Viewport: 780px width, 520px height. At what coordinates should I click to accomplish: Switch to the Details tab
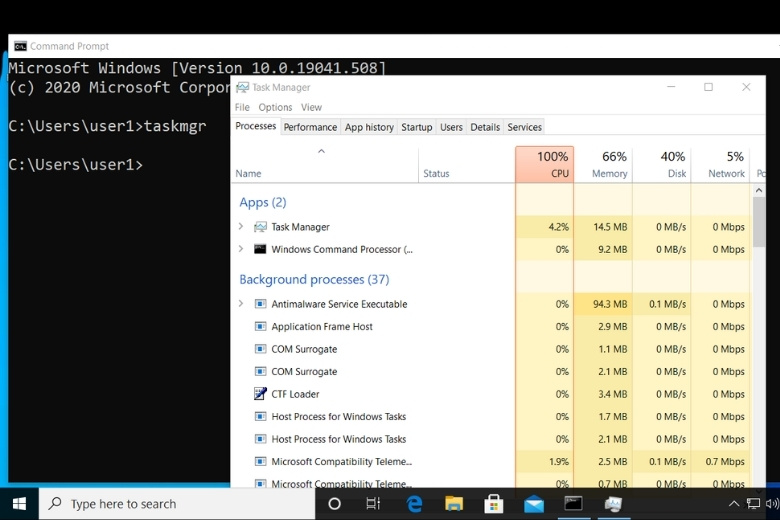485,127
